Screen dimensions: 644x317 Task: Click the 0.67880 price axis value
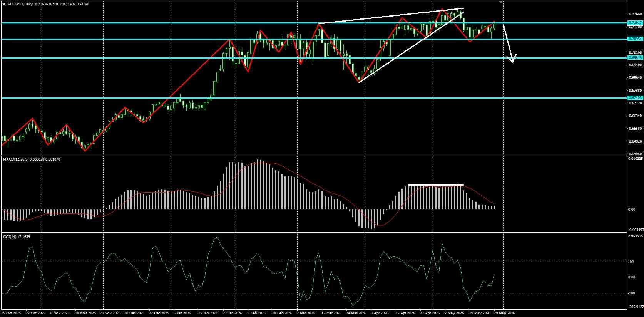635,91
